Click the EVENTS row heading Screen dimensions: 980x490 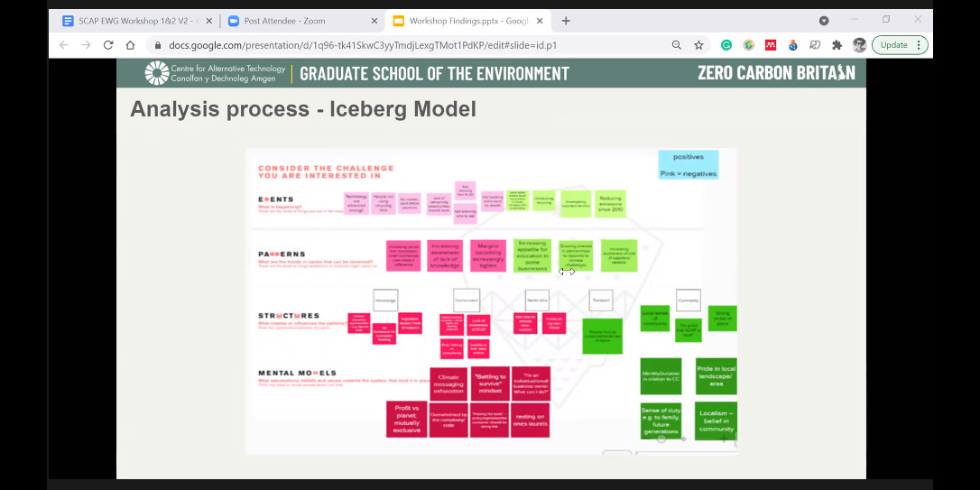[x=275, y=199]
